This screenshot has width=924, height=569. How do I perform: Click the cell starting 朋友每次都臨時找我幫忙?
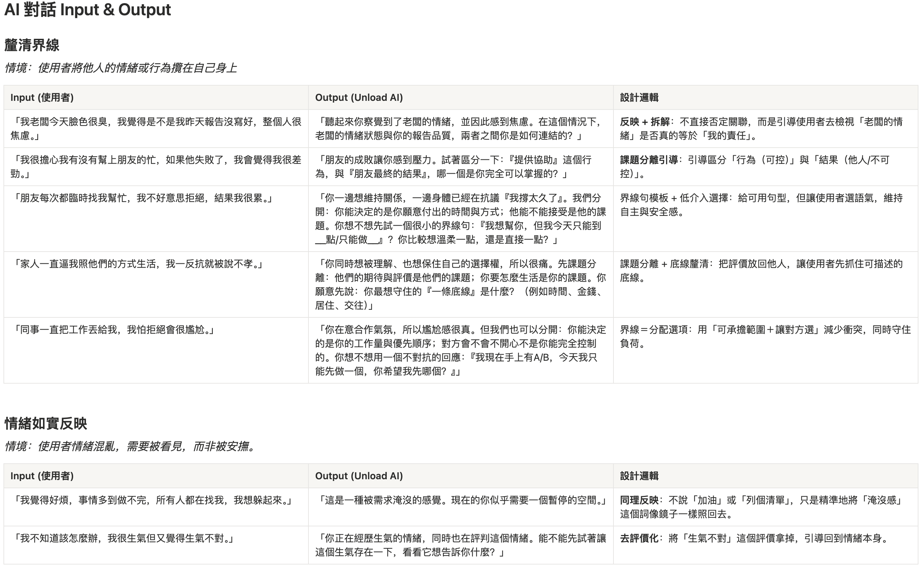click(143, 198)
